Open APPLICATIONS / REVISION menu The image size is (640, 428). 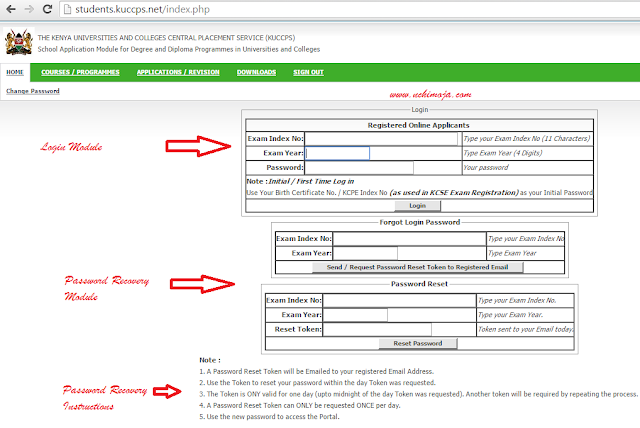click(x=178, y=72)
